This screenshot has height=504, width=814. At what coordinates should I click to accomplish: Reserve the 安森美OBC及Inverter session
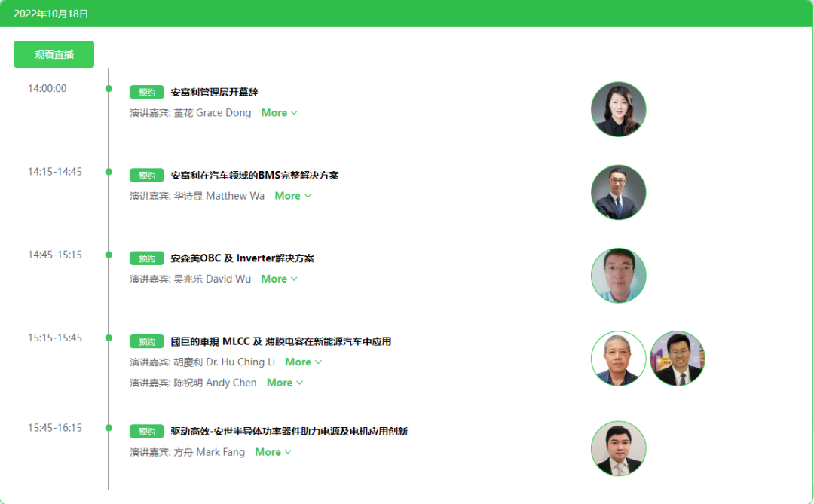coord(147,258)
